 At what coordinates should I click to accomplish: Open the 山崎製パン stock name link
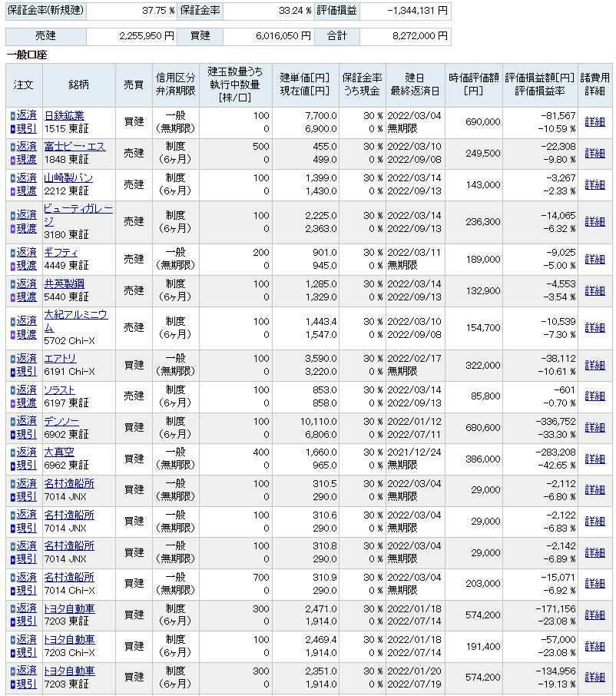pyautogui.click(x=68, y=177)
